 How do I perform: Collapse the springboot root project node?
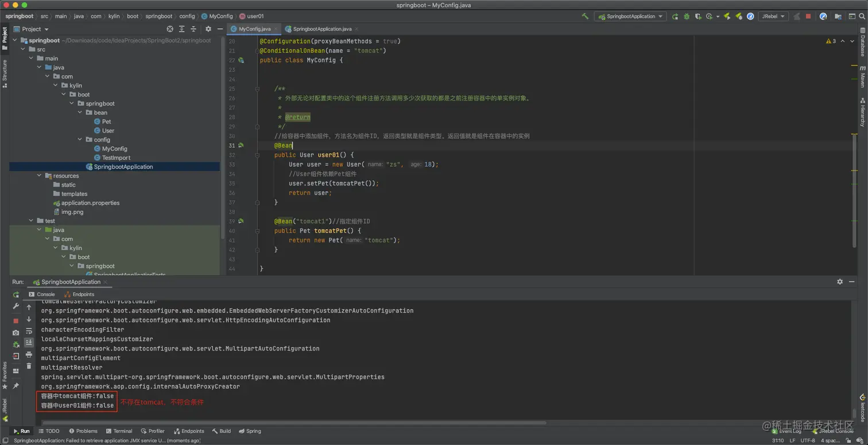[x=15, y=40]
